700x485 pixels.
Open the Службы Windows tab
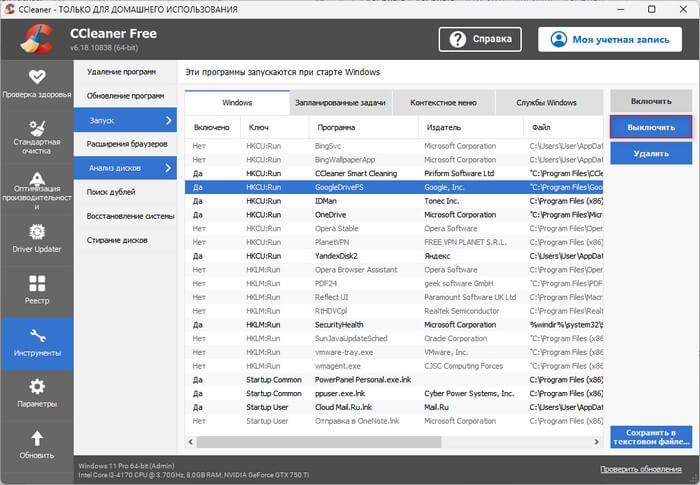[x=546, y=102]
